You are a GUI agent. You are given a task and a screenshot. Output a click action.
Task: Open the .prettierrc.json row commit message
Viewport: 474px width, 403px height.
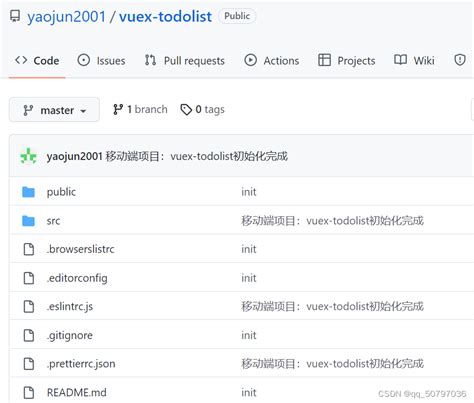pos(332,364)
